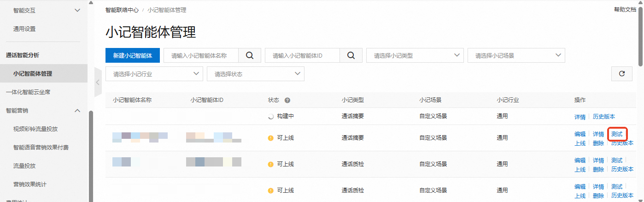This screenshot has height=202, width=644.
Task: Click the highlighted 测试 link
Action: [x=617, y=134]
